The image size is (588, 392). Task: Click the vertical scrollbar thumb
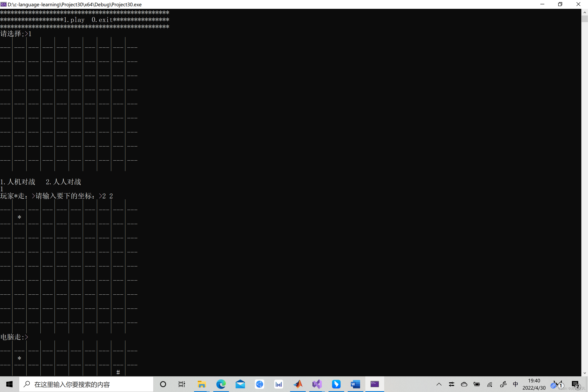(584, 19)
